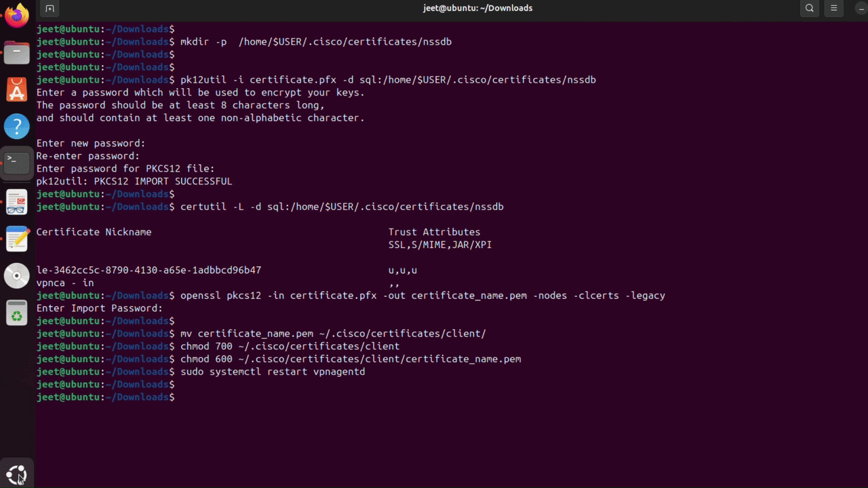Click 'Enter new password:' line
868x488 pixels.
click(x=91, y=144)
